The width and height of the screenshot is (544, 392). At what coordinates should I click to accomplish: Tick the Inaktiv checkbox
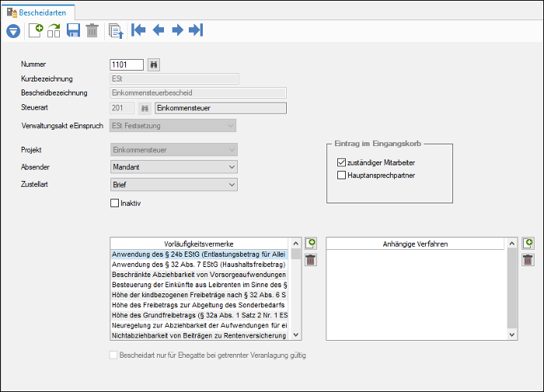coord(114,203)
